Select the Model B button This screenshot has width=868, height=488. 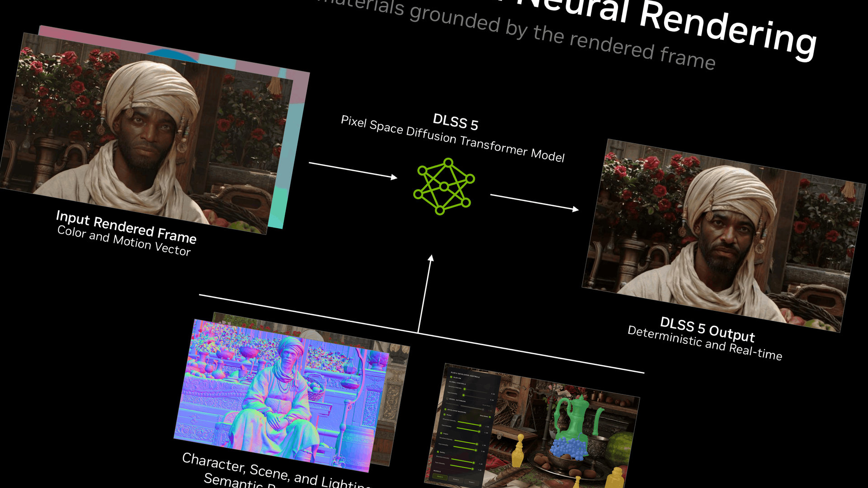pos(456,480)
